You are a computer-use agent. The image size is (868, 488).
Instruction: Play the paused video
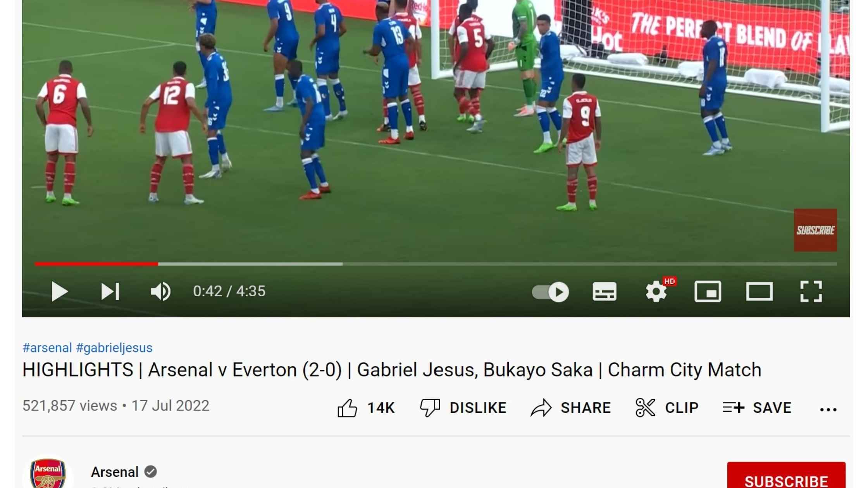pyautogui.click(x=60, y=291)
